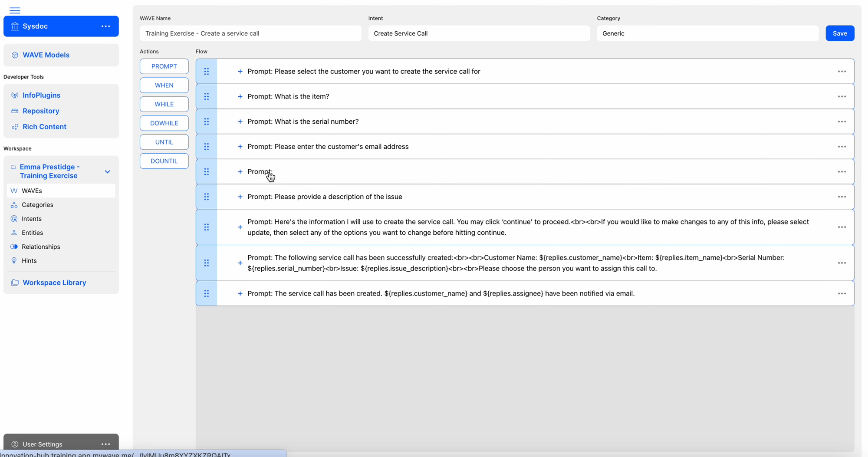Expand serial number prompt with plus
The image size is (868, 457).
(x=240, y=122)
